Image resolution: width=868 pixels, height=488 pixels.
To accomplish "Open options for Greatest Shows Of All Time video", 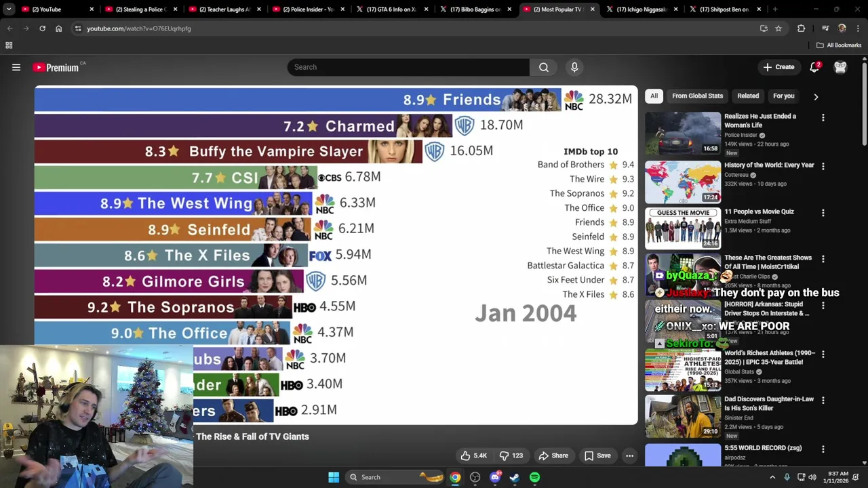I will [x=823, y=259].
